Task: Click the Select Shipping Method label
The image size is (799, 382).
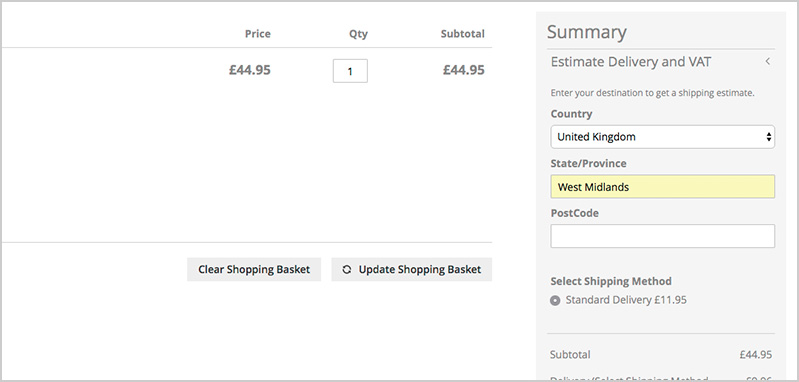Action: click(x=611, y=281)
